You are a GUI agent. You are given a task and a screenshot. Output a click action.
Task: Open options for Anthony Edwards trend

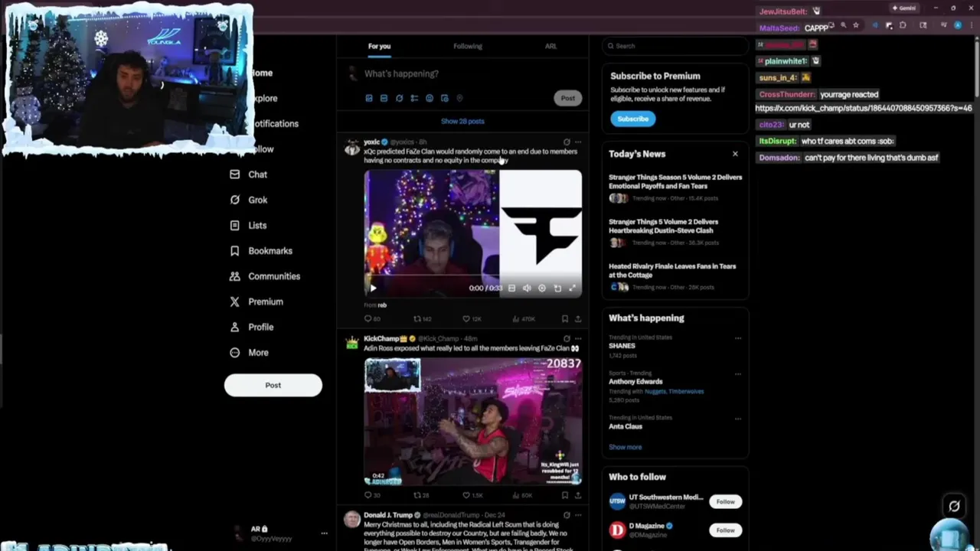[x=738, y=374]
